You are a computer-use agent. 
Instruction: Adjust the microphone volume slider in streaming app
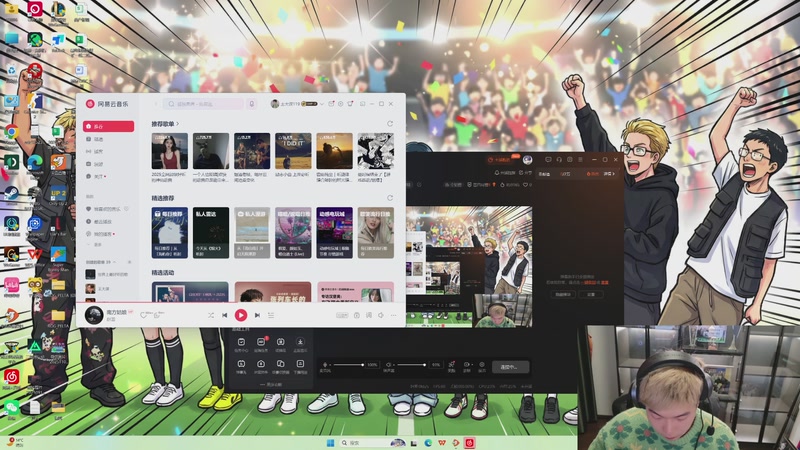pos(348,365)
